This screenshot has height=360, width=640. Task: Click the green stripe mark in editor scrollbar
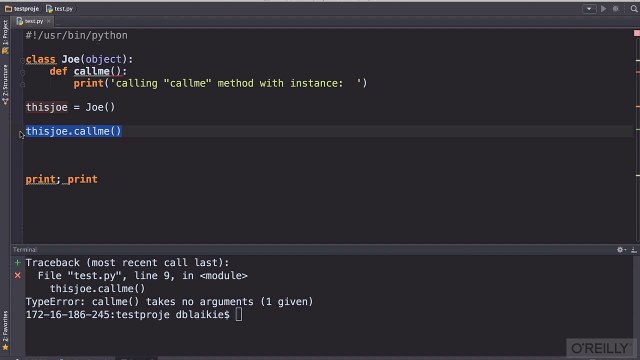pos(638,130)
